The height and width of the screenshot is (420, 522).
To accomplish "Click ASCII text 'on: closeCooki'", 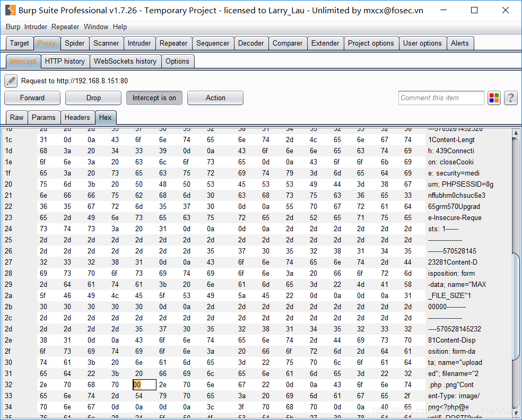I will (x=450, y=162).
